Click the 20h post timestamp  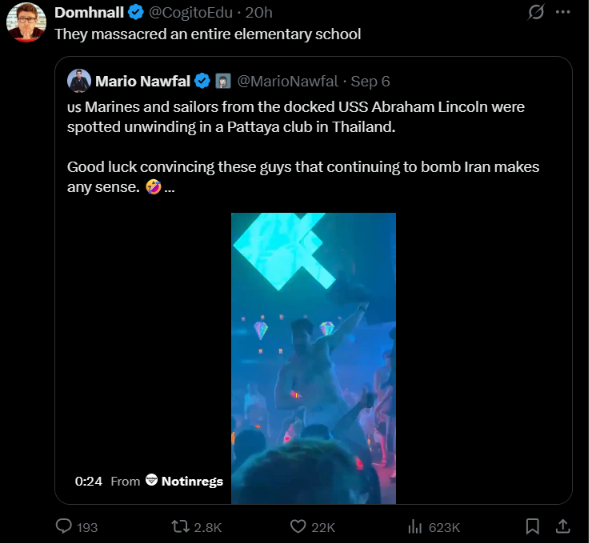click(x=259, y=13)
